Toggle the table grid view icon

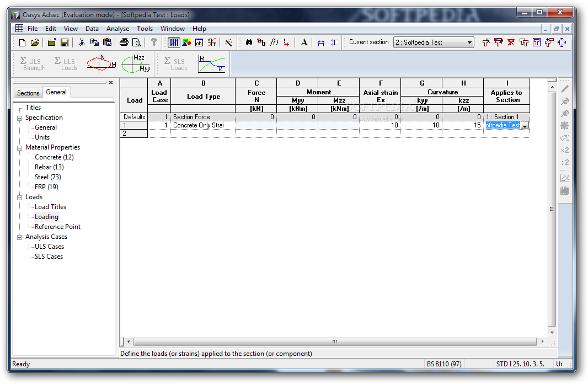click(174, 42)
